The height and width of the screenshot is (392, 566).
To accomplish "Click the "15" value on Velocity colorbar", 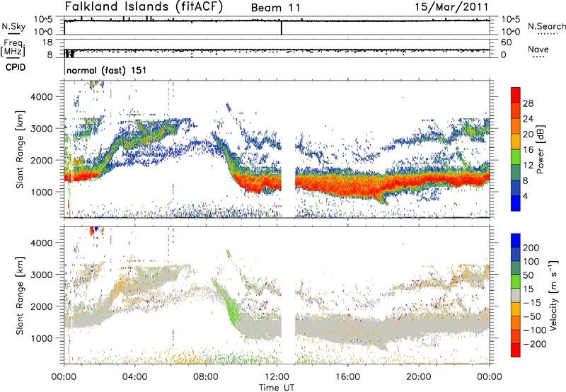I will [528, 289].
